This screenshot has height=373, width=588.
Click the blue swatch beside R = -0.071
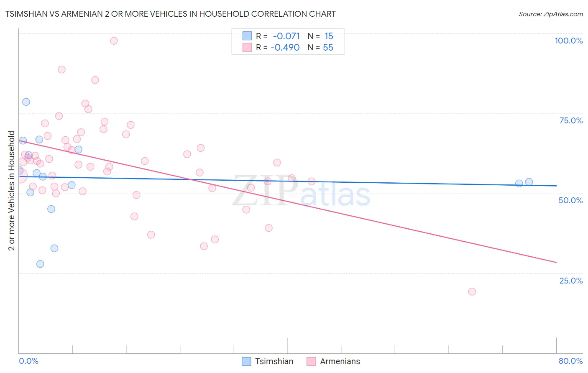(247, 36)
